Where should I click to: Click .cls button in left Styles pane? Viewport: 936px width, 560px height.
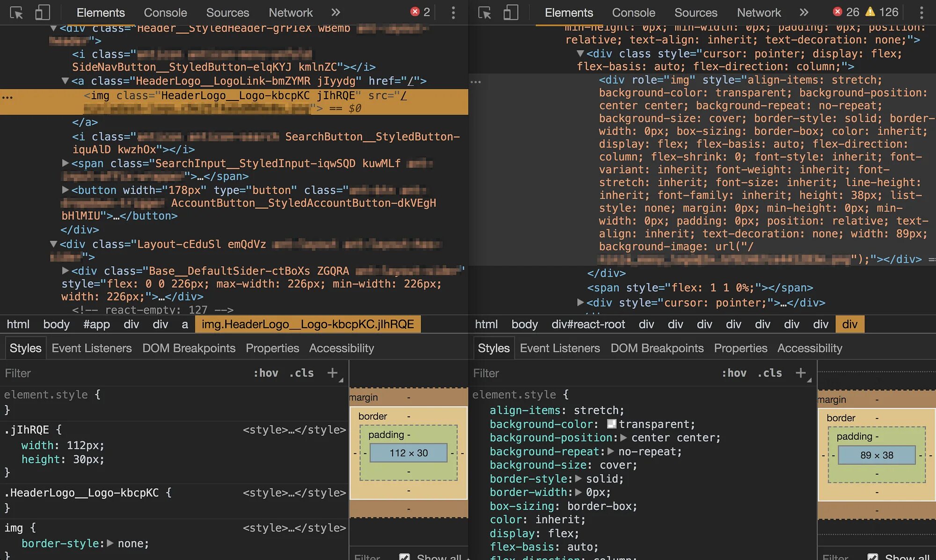tap(301, 373)
